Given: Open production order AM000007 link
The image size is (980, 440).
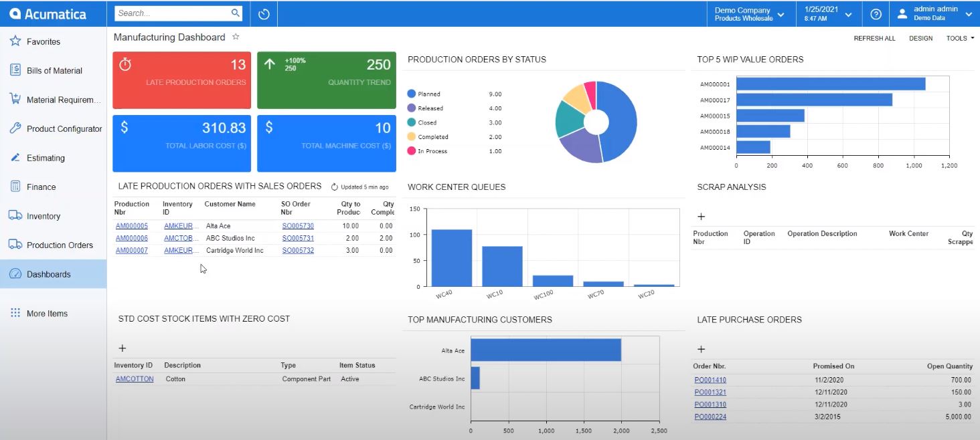Looking at the screenshot, I should tap(132, 250).
